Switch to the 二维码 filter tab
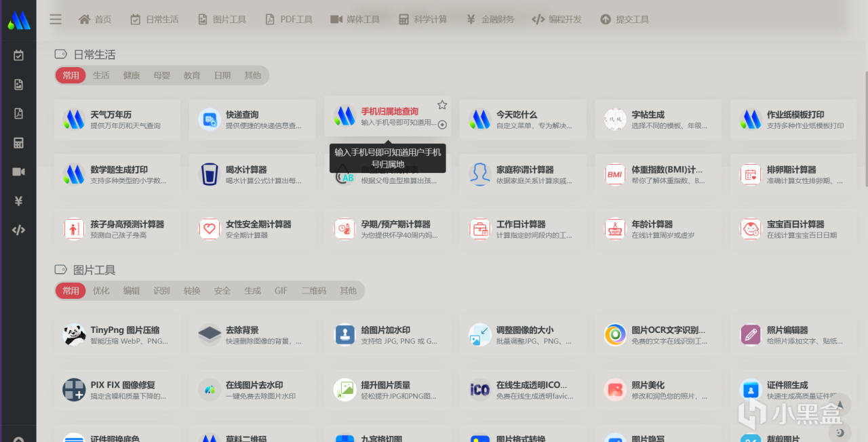Viewport: 868px width, 442px height. (x=313, y=290)
